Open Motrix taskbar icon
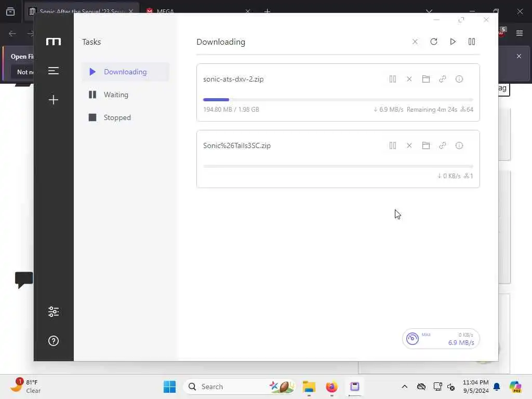The width and height of the screenshot is (532, 399). (x=354, y=387)
